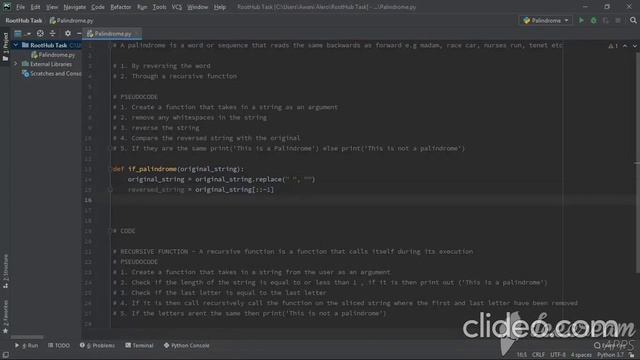
Task: Click the project view selector icon
Action: [x=18, y=33]
